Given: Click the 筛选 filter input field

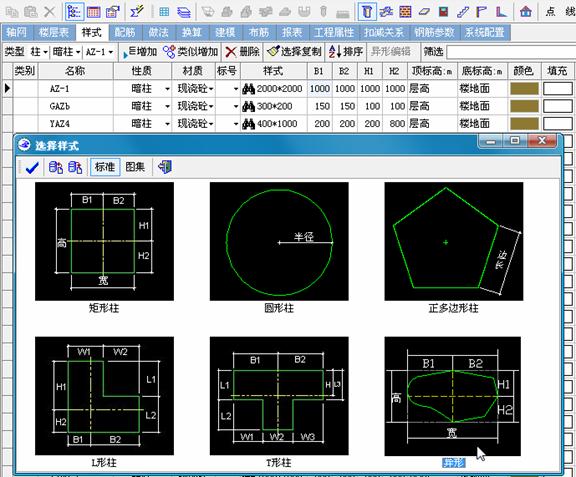Looking at the screenshot, I should coord(511,52).
